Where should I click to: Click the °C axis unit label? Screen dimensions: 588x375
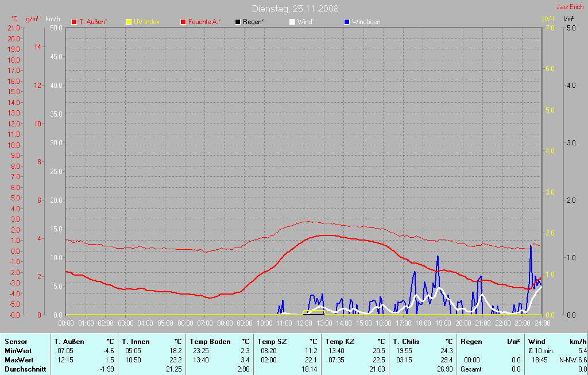coord(14,19)
